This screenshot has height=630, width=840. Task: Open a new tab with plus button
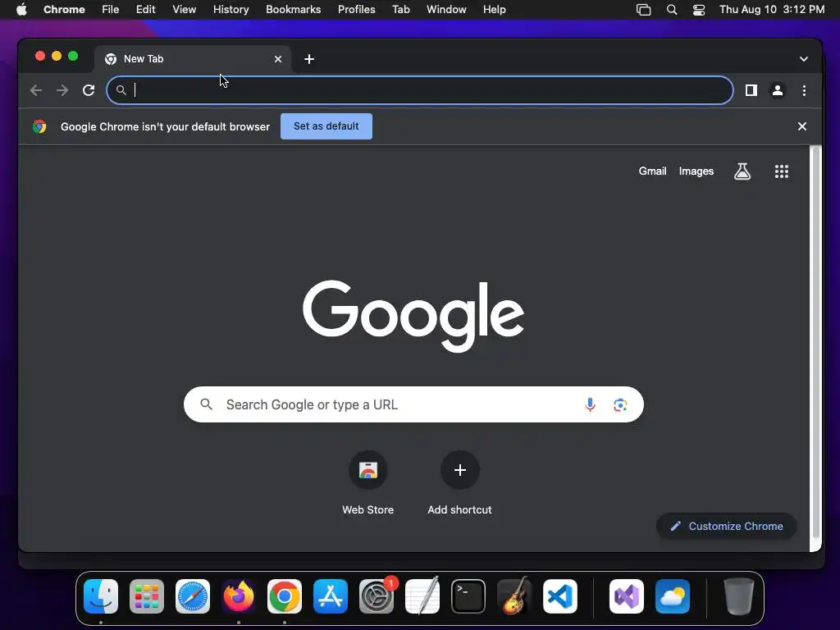click(309, 59)
